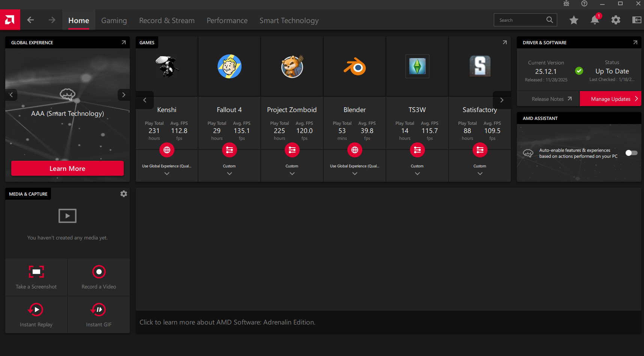Click the 'AMD ASSISTANT' panel heading
644x356 pixels.
(x=540, y=118)
